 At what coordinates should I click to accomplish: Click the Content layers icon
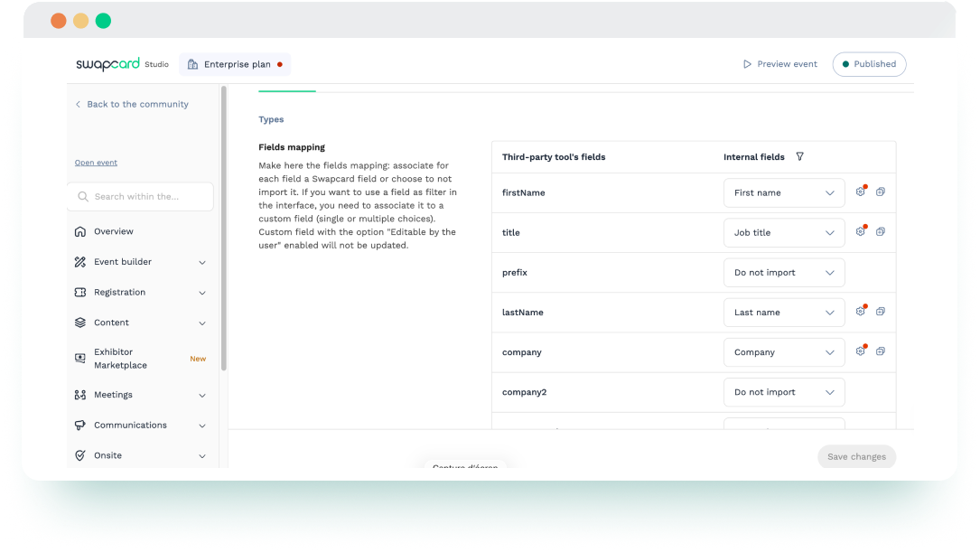point(81,323)
